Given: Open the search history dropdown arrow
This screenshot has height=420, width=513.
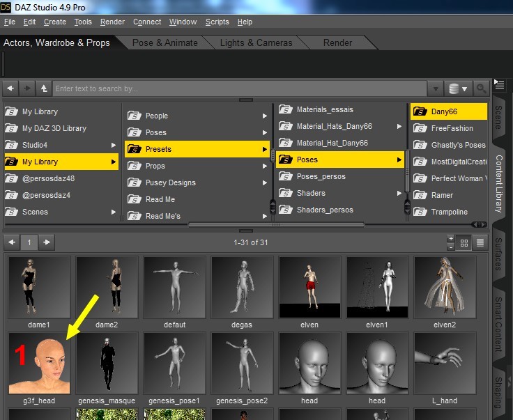Looking at the screenshot, I should (436, 88).
